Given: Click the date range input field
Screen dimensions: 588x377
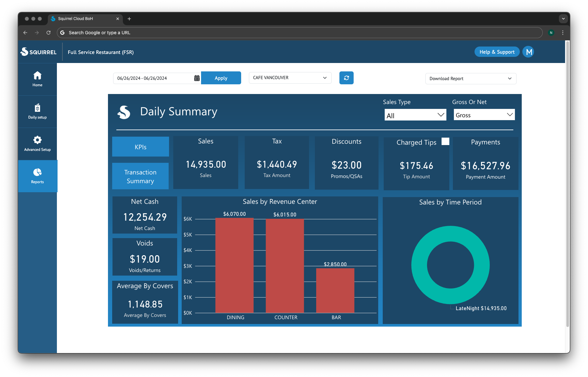Looking at the screenshot, I should pyautogui.click(x=154, y=78).
